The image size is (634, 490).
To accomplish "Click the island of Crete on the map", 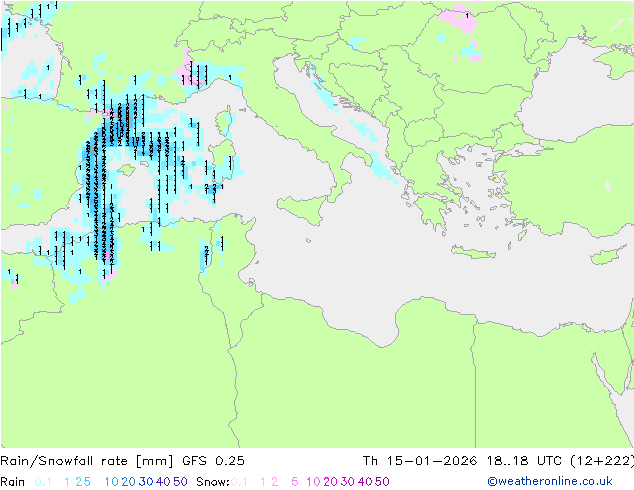I will point(473,251).
